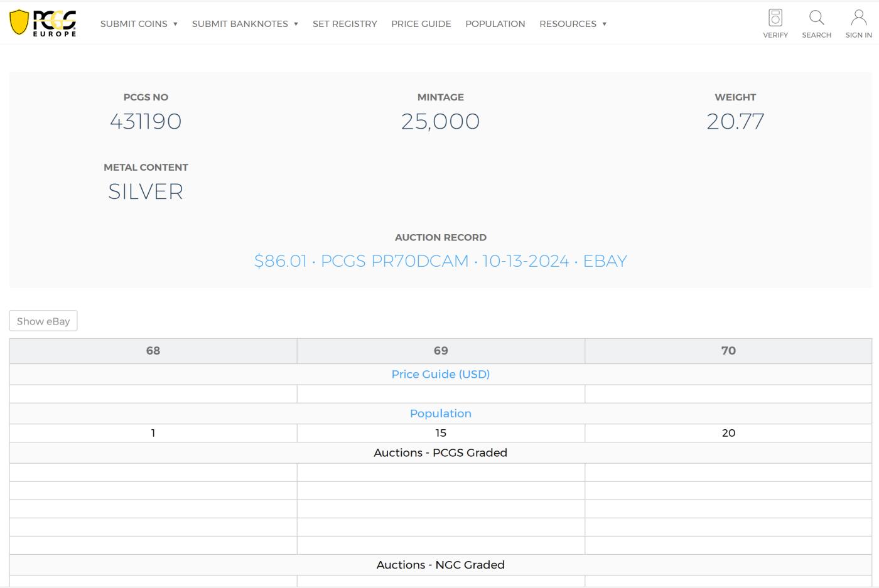Open the Resources dropdown menu

click(x=573, y=24)
